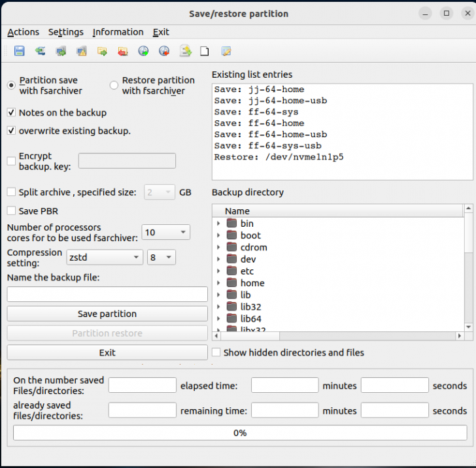Click the home folder icon
The height and width of the screenshot is (468, 476).
(231, 283)
